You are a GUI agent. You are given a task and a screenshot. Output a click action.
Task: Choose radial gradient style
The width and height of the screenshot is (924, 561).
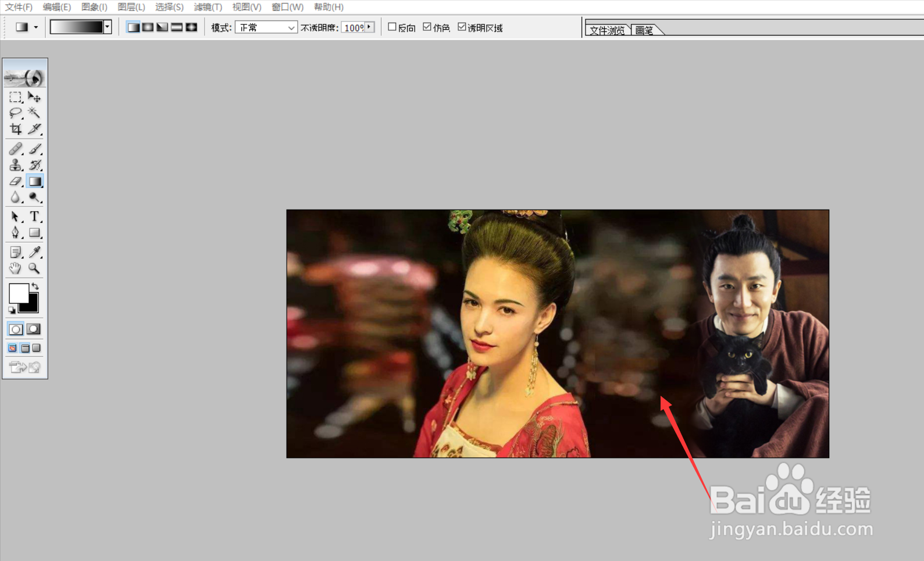148,27
